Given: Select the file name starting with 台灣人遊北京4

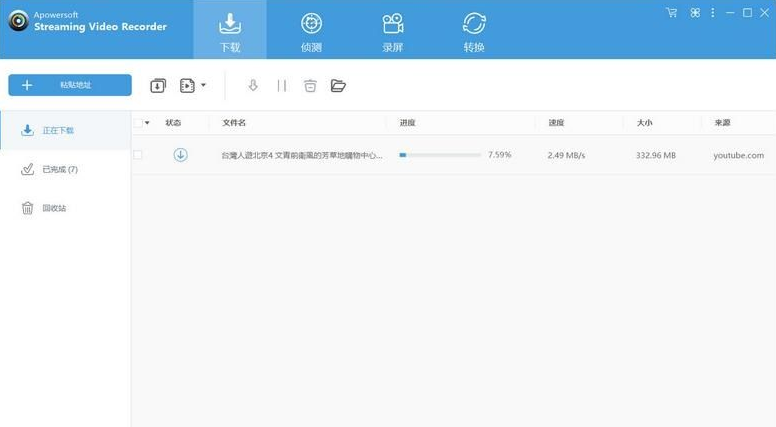Looking at the screenshot, I should (x=301, y=155).
